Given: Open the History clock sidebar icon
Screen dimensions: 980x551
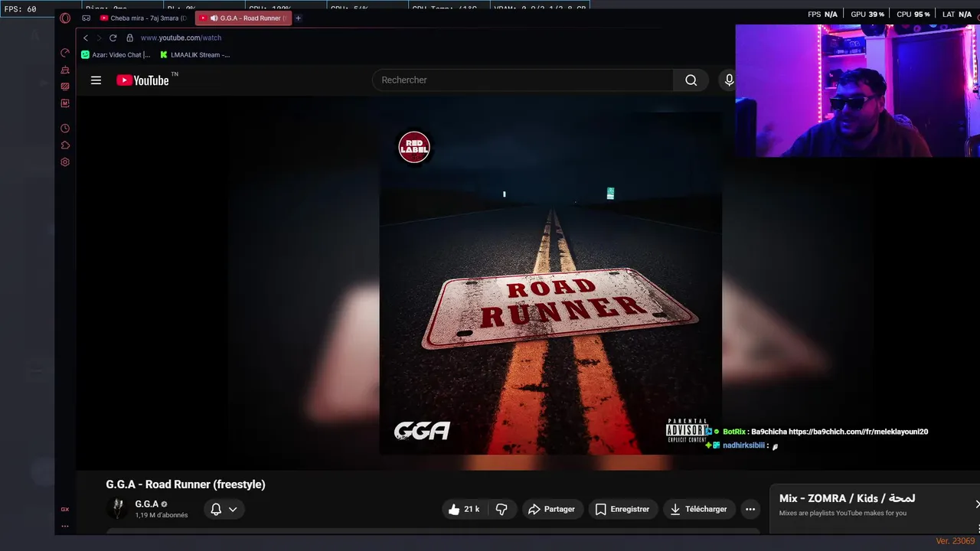Looking at the screenshot, I should point(65,129).
